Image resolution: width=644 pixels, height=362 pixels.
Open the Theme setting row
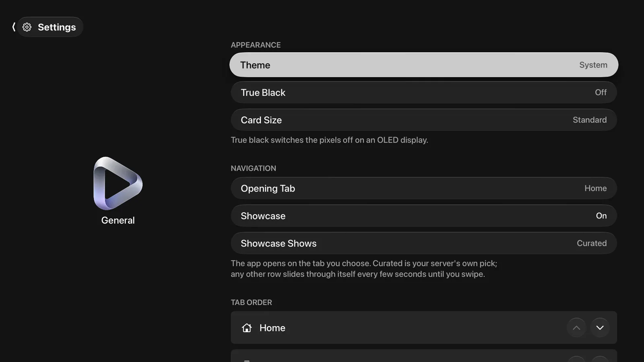pos(424,65)
